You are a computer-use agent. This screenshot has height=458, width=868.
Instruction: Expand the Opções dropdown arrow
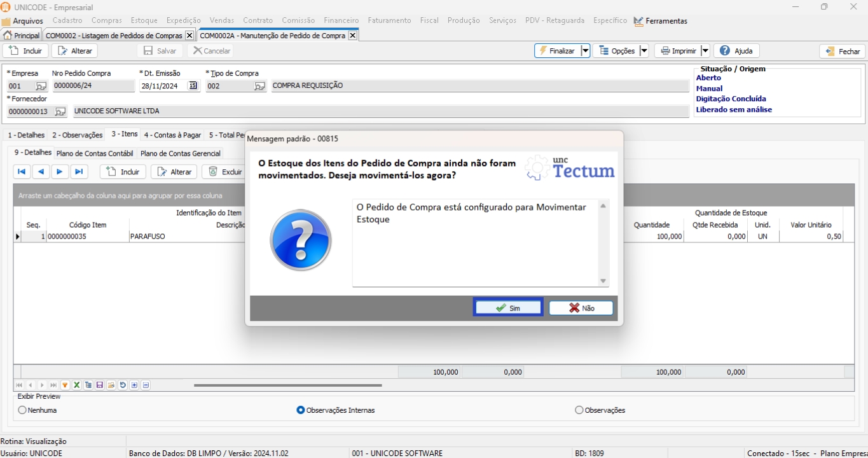click(644, 51)
